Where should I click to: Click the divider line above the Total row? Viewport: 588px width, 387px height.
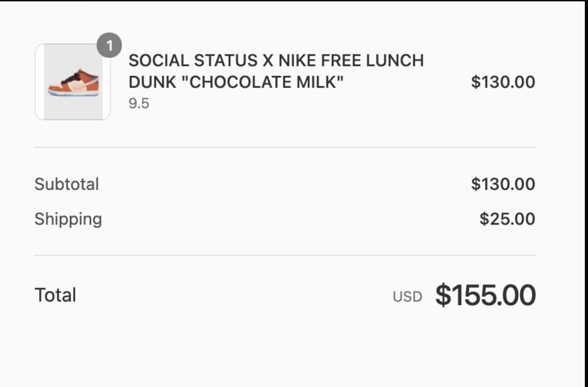click(x=285, y=256)
